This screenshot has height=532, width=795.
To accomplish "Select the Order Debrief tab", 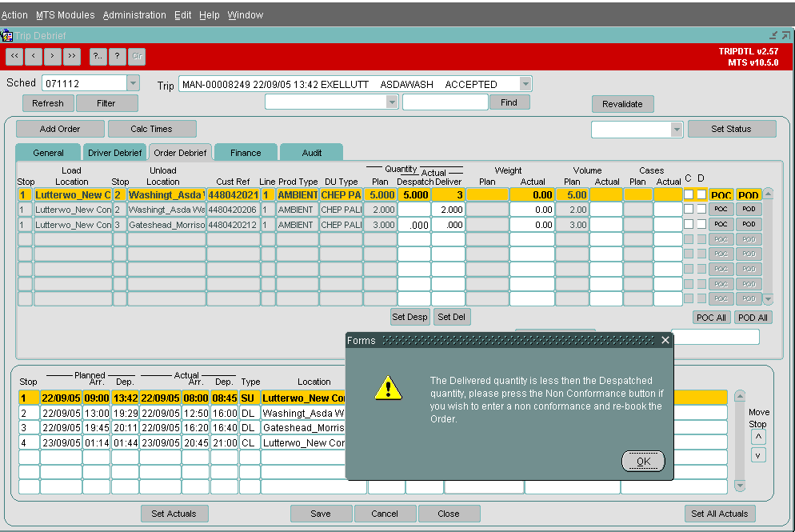I will [180, 153].
